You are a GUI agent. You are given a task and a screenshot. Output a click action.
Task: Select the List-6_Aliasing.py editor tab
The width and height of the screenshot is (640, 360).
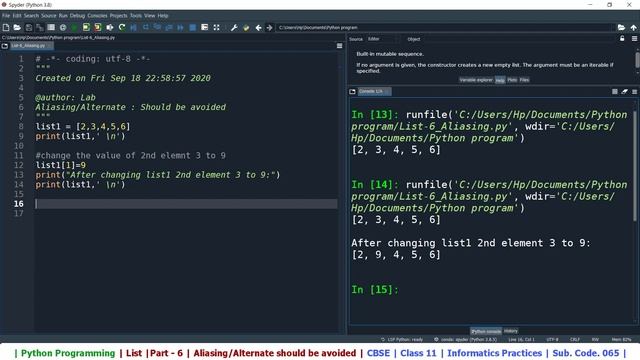pos(31,46)
